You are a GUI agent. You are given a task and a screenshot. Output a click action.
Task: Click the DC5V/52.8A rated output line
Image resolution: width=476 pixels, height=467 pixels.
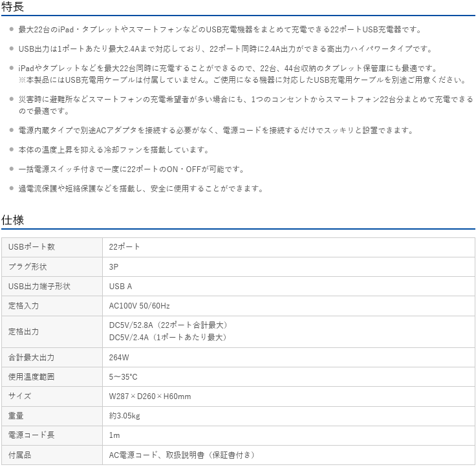point(169,325)
